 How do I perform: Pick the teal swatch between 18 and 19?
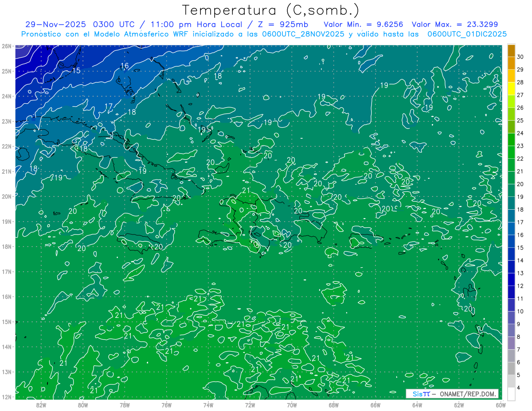click(x=511, y=203)
